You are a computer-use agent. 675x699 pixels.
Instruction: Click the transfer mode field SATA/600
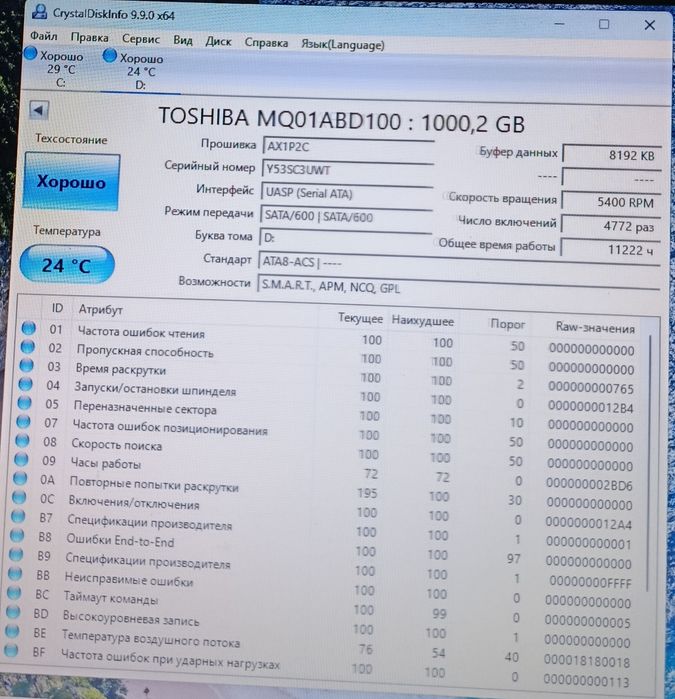346,217
